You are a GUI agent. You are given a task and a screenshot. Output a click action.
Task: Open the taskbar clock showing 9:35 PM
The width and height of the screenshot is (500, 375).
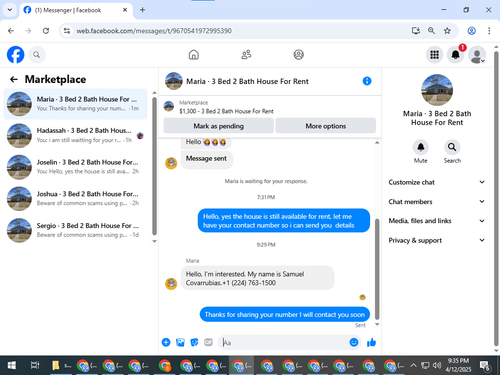458,365
